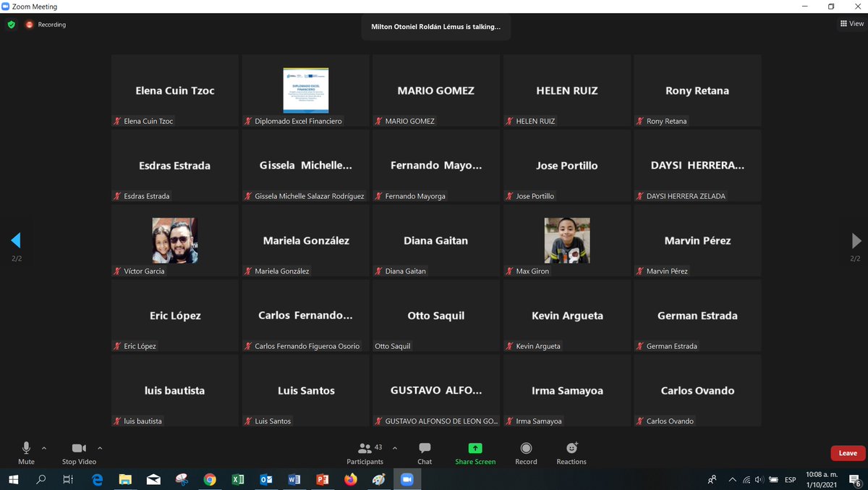This screenshot has height=490, width=868.
Task: Open the View layout menu
Action: [x=852, y=24]
